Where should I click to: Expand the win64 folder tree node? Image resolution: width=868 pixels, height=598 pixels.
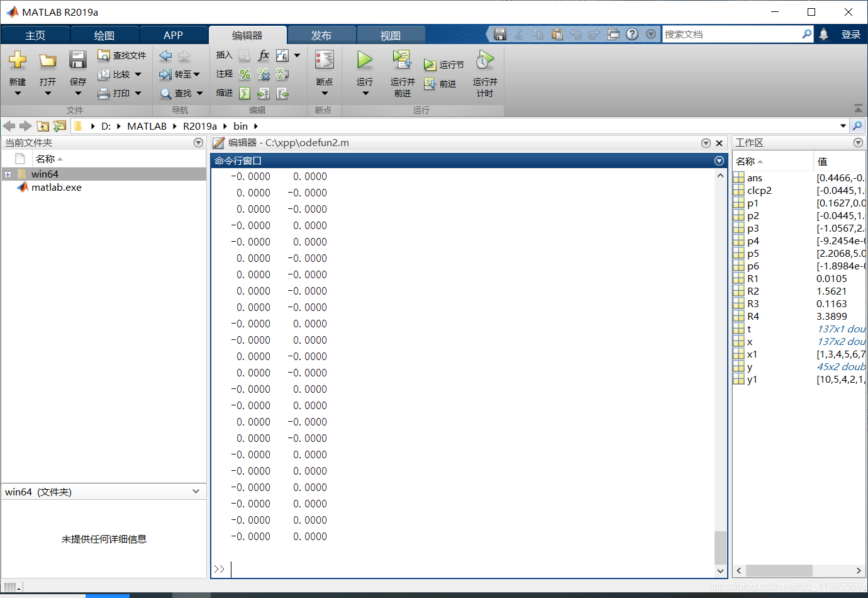pos(8,174)
